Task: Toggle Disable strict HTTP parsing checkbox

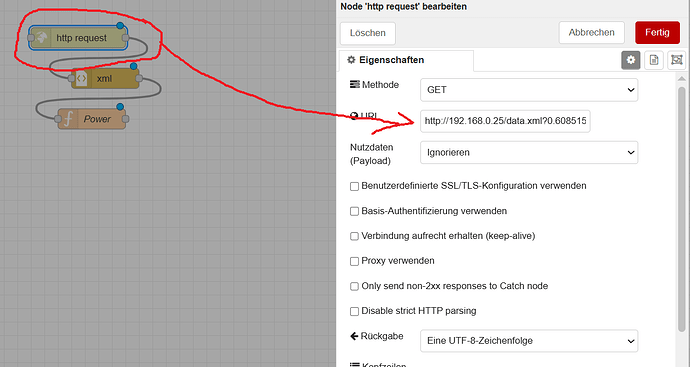Action: click(x=354, y=312)
